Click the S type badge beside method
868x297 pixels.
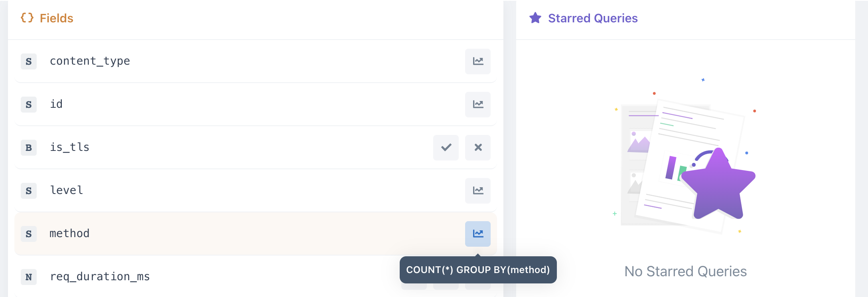[29, 234]
